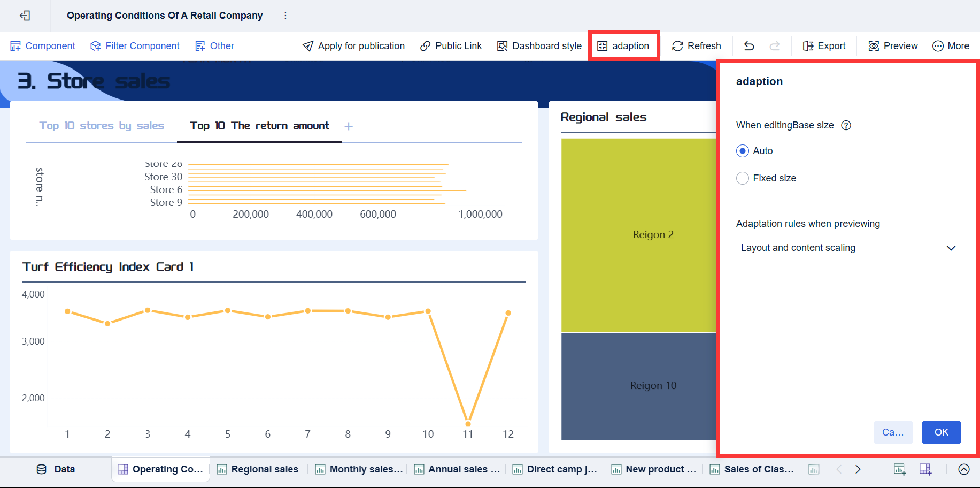Switch to the Top 10 stores by sales tab
Screen dimensions: 980x488
point(101,126)
